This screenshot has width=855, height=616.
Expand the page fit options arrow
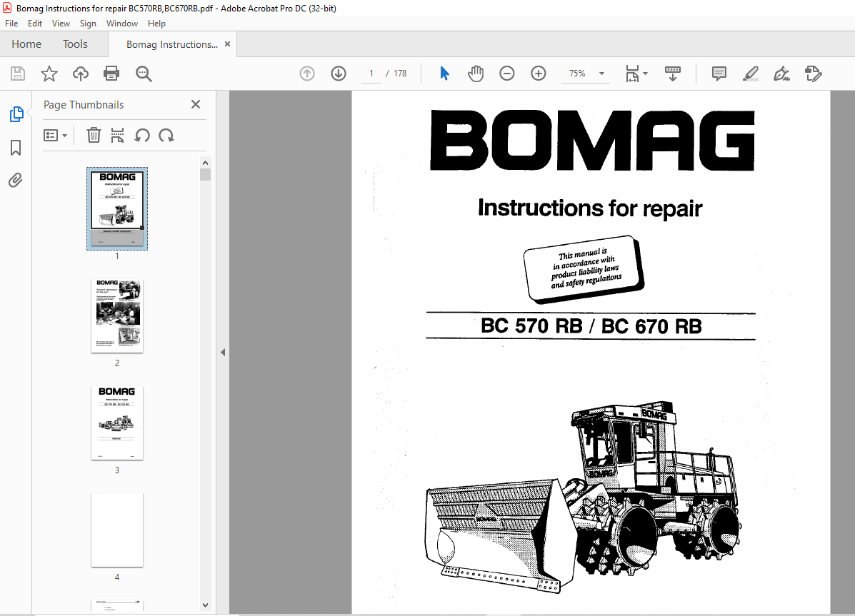[x=646, y=74]
